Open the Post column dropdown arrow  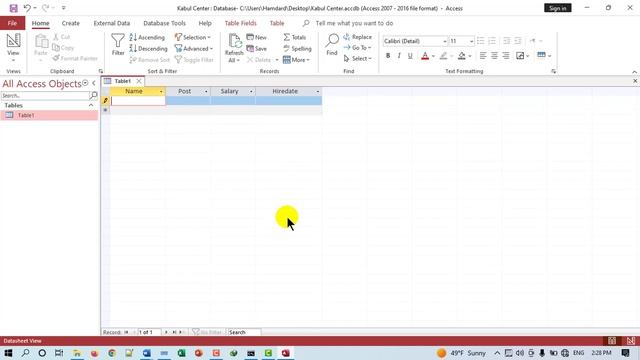point(206,91)
